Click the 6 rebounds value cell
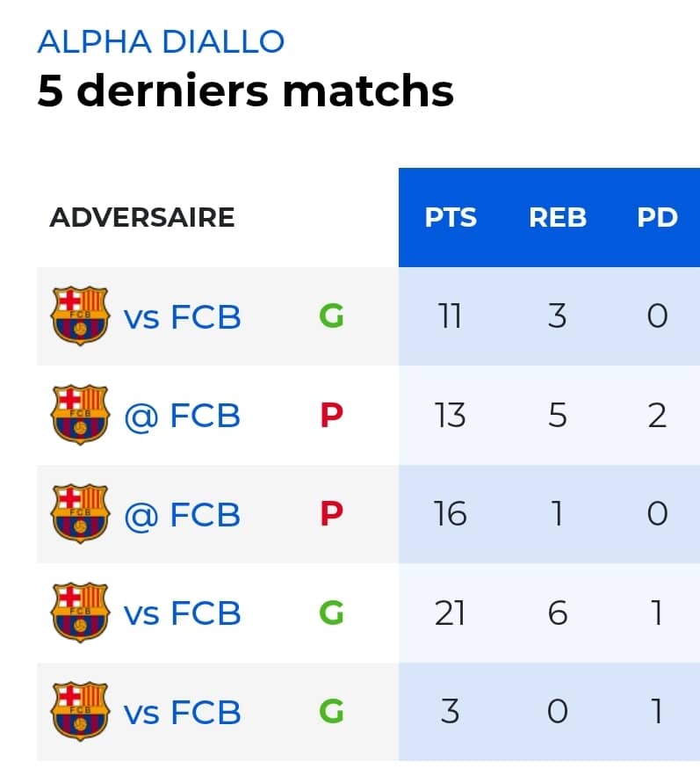 click(558, 613)
